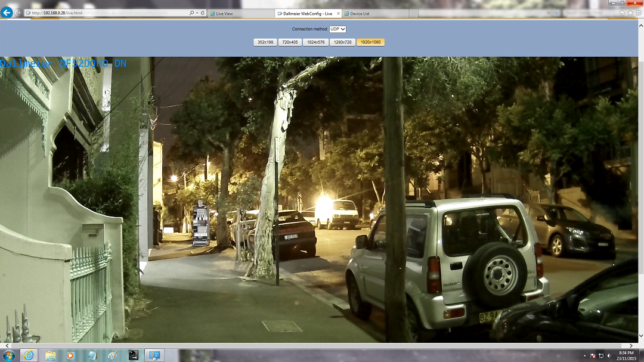
Task: Close the Dallmeier WebConfig tab
Action: point(339,13)
